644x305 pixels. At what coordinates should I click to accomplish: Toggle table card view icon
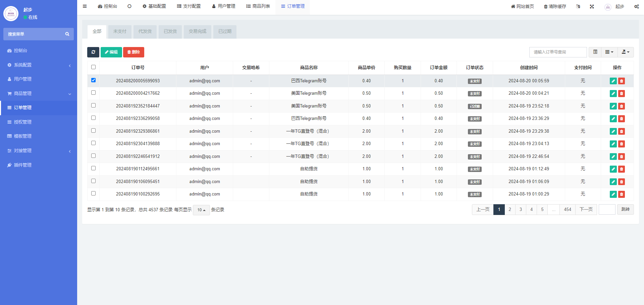click(x=595, y=52)
